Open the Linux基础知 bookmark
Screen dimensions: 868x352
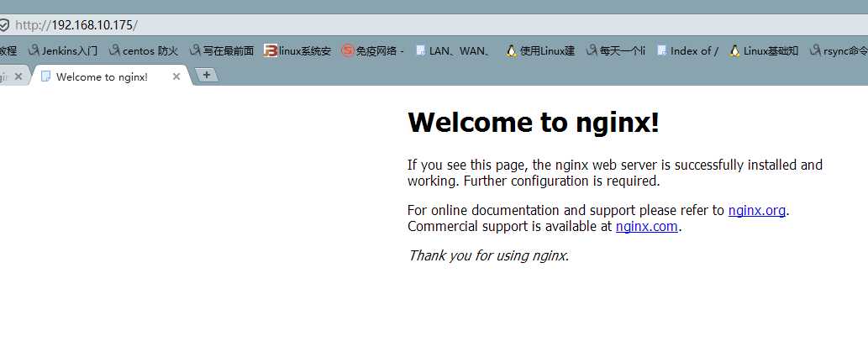coord(764,51)
